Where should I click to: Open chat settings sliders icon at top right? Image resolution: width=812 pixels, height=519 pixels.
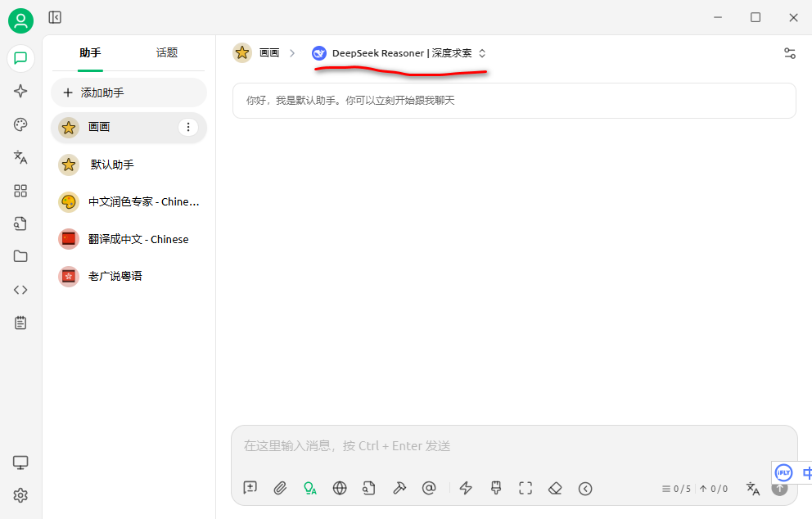790,53
